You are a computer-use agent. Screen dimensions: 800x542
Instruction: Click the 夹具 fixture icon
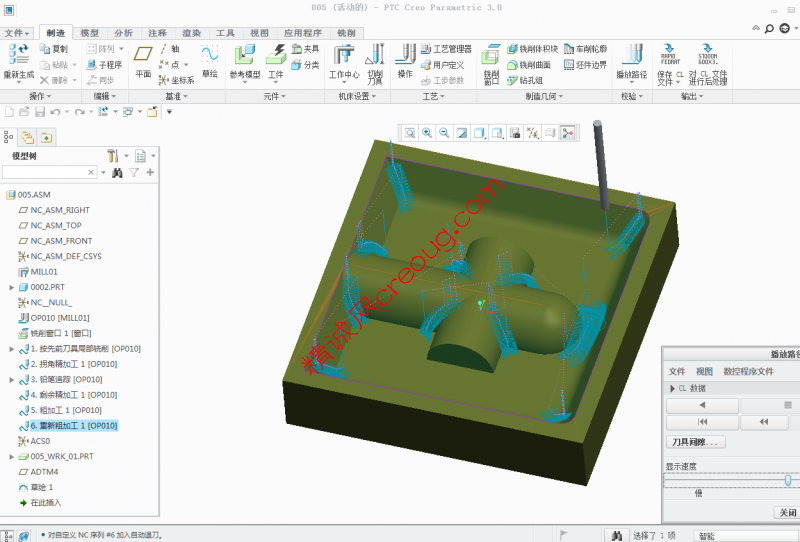tap(305, 49)
